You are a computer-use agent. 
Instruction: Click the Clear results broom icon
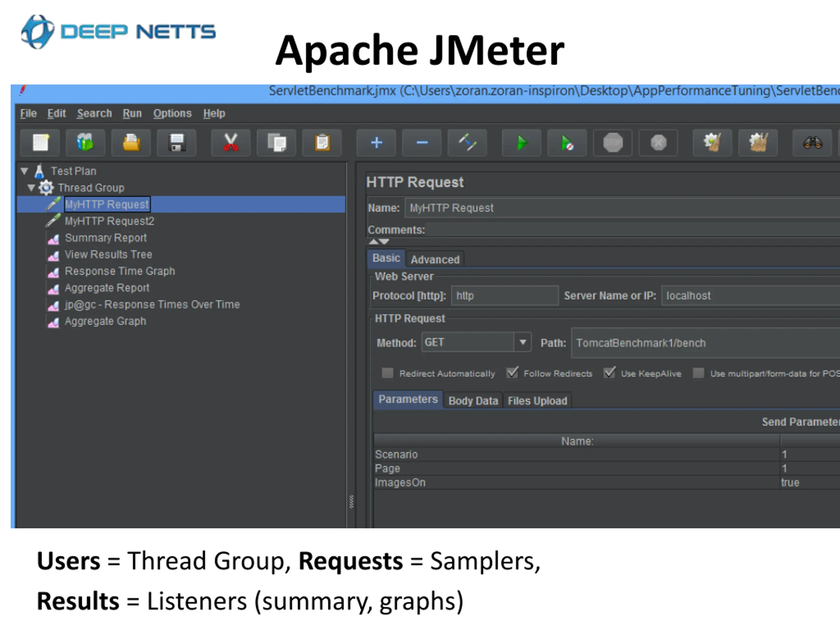713,143
